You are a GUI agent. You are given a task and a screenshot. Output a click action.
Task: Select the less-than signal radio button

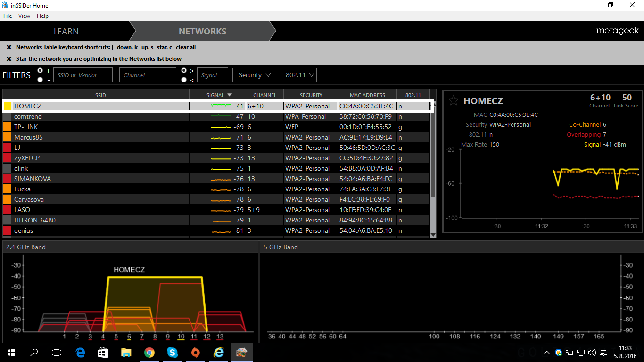pyautogui.click(x=184, y=80)
